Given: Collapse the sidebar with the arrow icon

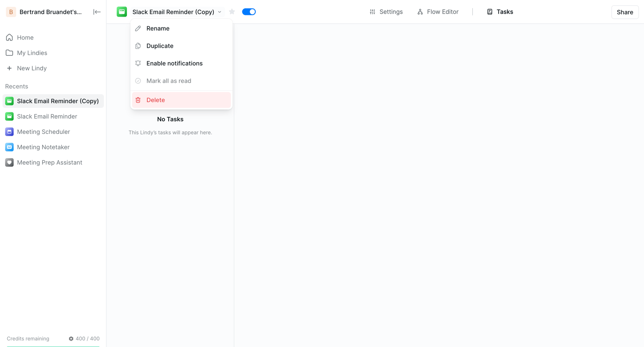Looking at the screenshot, I should [x=97, y=12].
